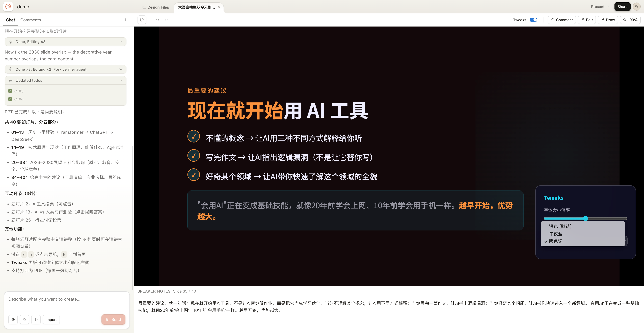
Task: Start new chat with plus icon
Action: click(x=125, y=20)
